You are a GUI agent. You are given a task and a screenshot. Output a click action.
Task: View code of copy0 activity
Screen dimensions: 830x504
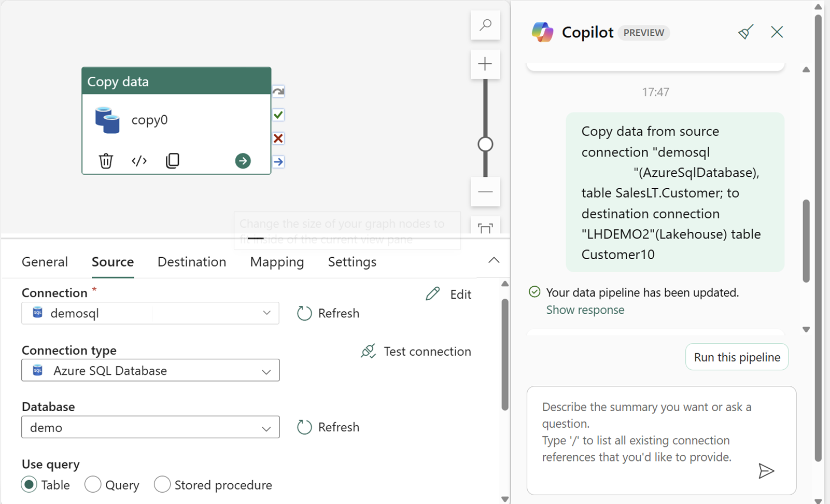tap(139, 161)
